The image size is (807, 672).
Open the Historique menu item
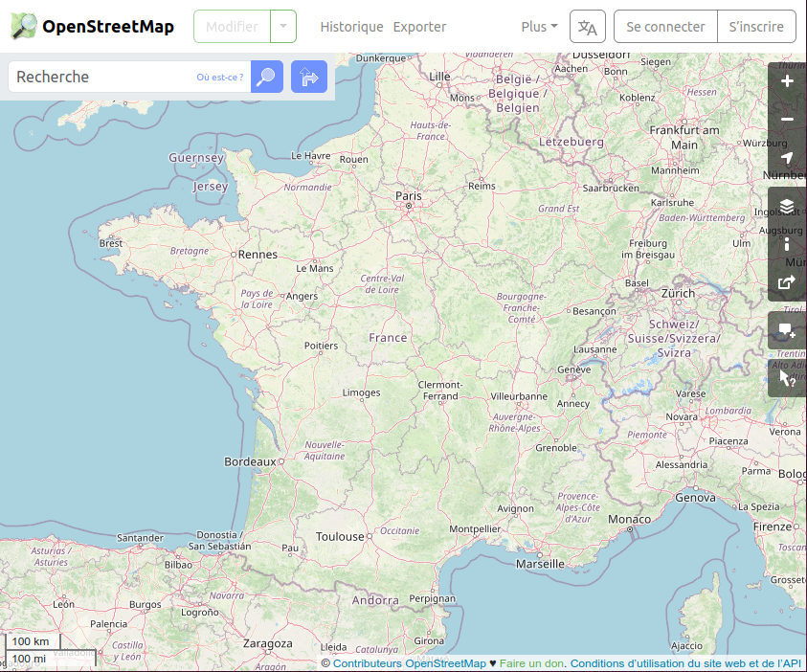pyautogui.click(x=351, y=27)
